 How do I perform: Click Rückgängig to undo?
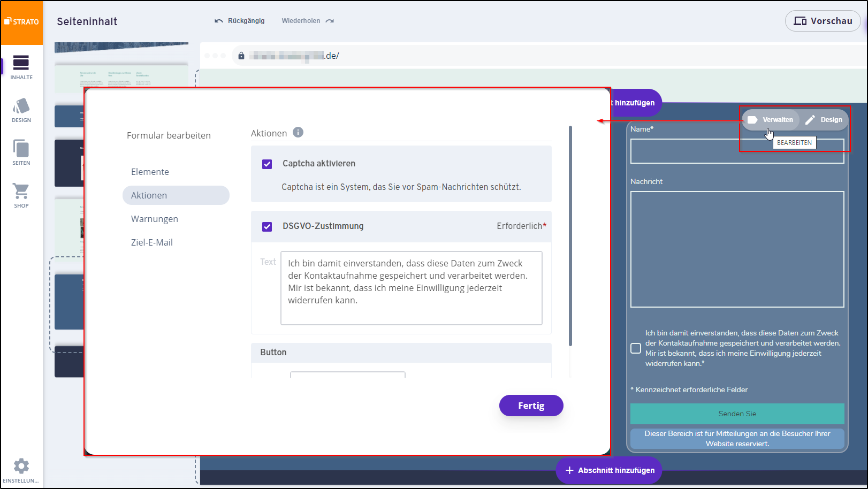[240, 21]
